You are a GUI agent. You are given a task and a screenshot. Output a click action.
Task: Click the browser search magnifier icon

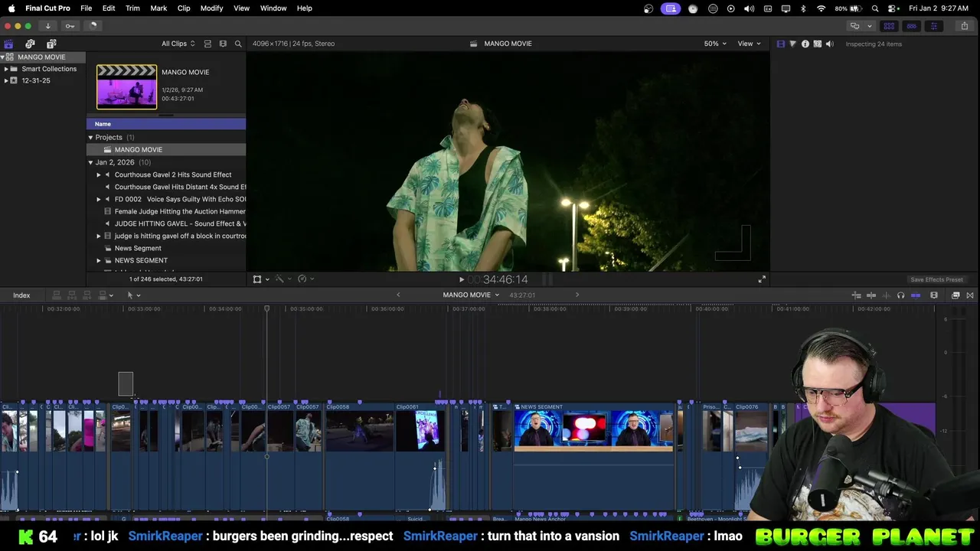click(238, 44)
